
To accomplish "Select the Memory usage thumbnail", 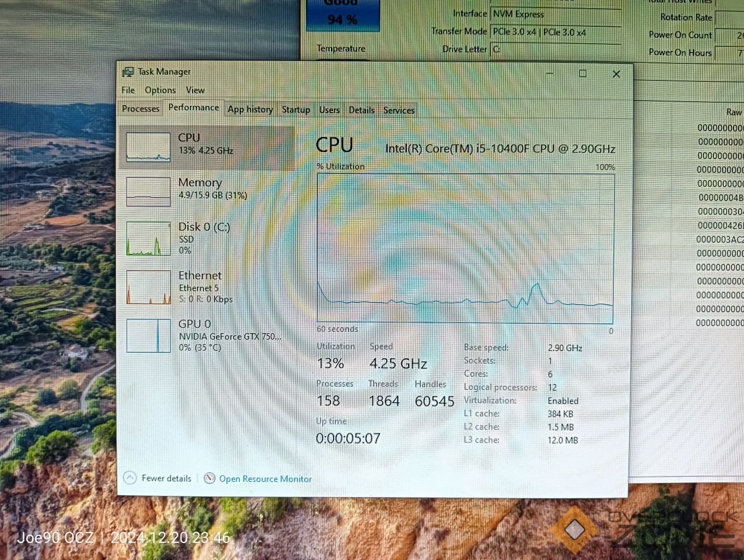I will click(x=148, y=192).
